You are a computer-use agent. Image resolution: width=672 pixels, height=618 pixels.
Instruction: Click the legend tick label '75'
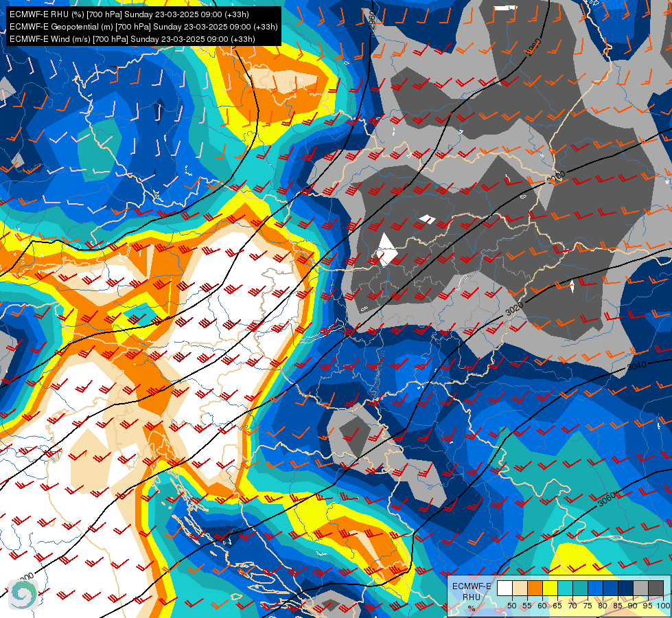(x=588, y=606)
